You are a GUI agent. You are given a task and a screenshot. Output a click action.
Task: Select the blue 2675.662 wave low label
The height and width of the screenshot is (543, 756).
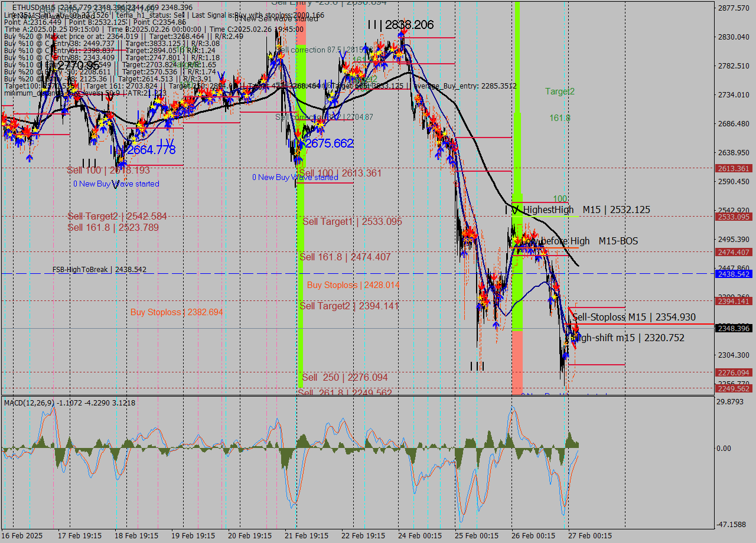click(328, 143)
